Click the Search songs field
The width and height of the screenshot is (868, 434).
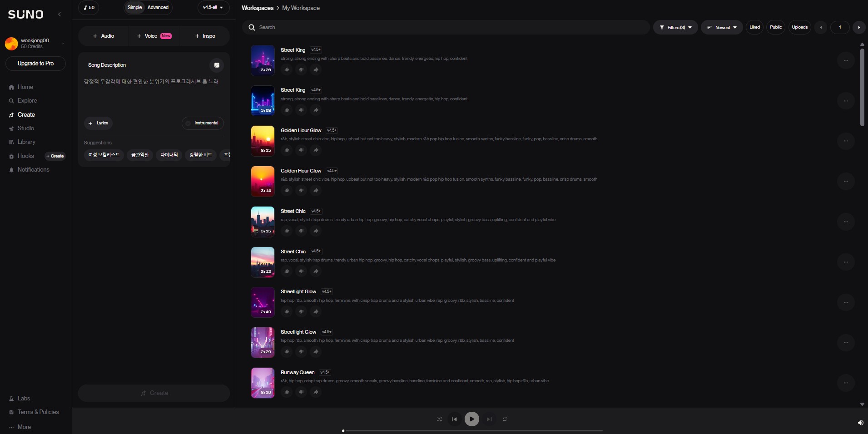pyautogui.click(x=446, y=27)
